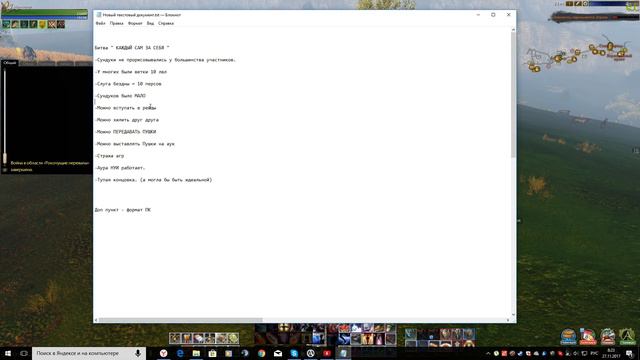Click the taskbar clock and date
The height and width of the screenshot is (360, 640).
click(611, 353)
